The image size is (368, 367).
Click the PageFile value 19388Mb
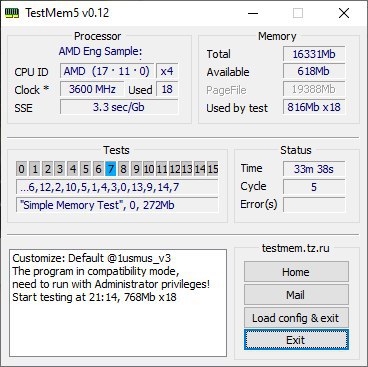(x=314, y=89)
